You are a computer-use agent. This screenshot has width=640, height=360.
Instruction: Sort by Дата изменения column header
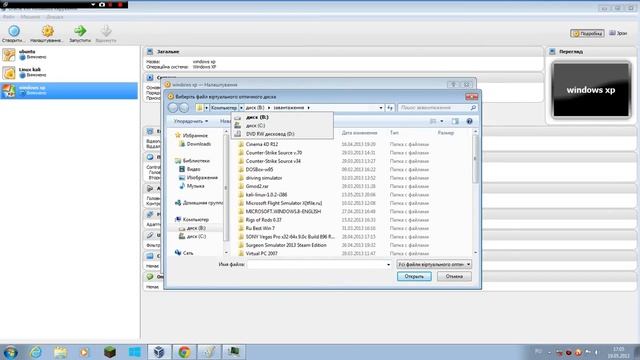pos(359,133)
